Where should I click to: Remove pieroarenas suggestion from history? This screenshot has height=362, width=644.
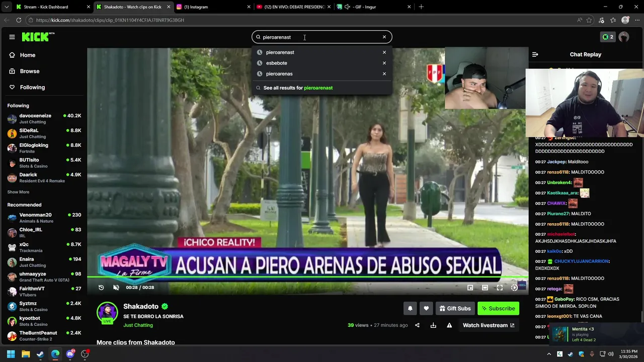pos(384,73)
